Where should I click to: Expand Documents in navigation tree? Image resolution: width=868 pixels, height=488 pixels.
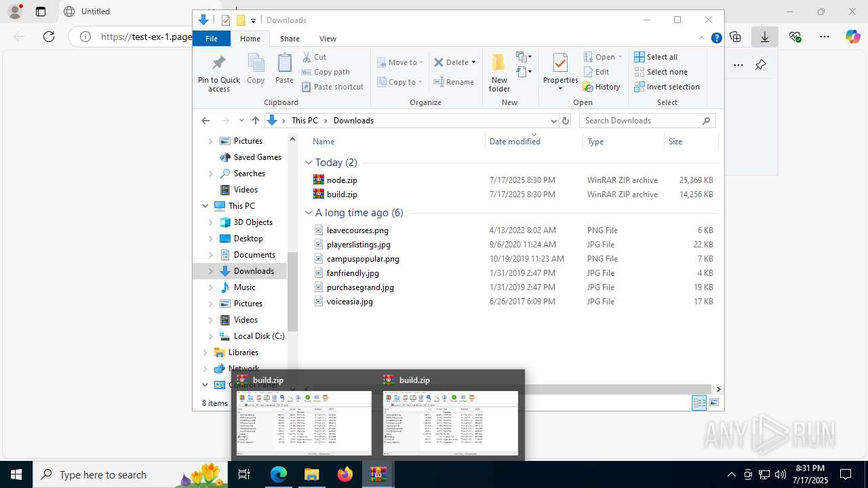210,255
